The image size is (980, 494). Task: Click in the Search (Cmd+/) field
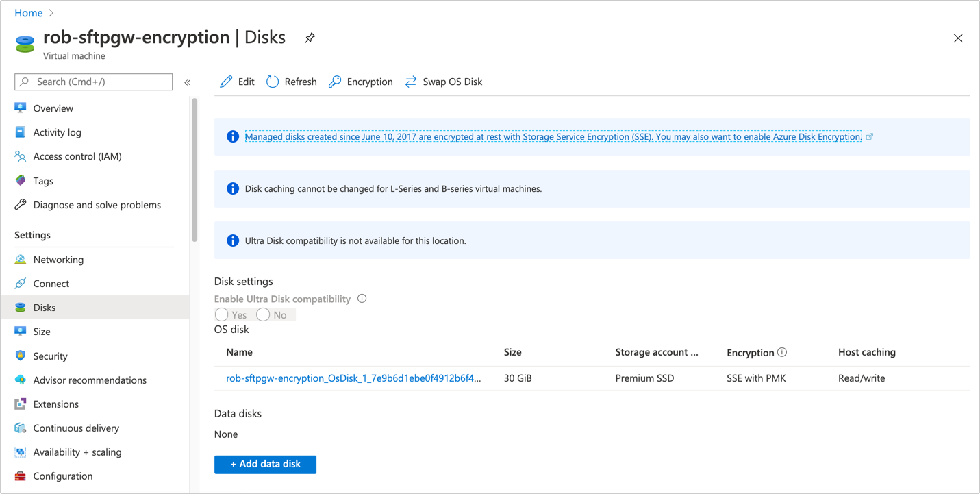point(94,82)
